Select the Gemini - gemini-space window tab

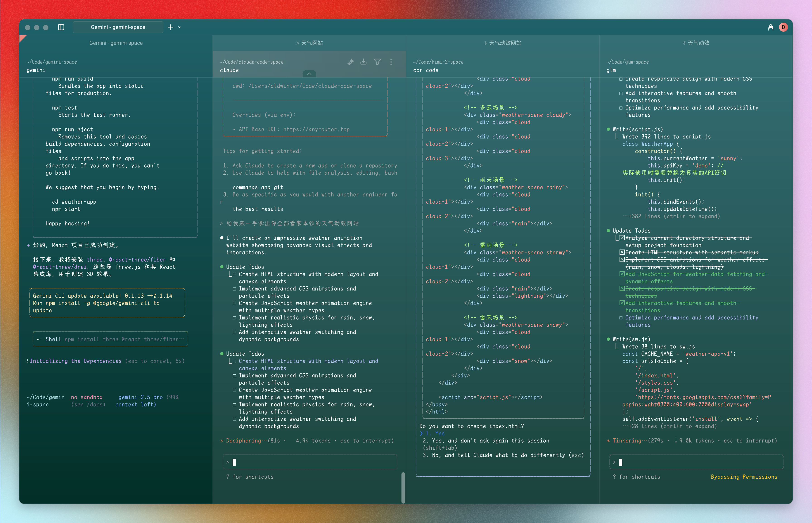(x=118, y=27)
